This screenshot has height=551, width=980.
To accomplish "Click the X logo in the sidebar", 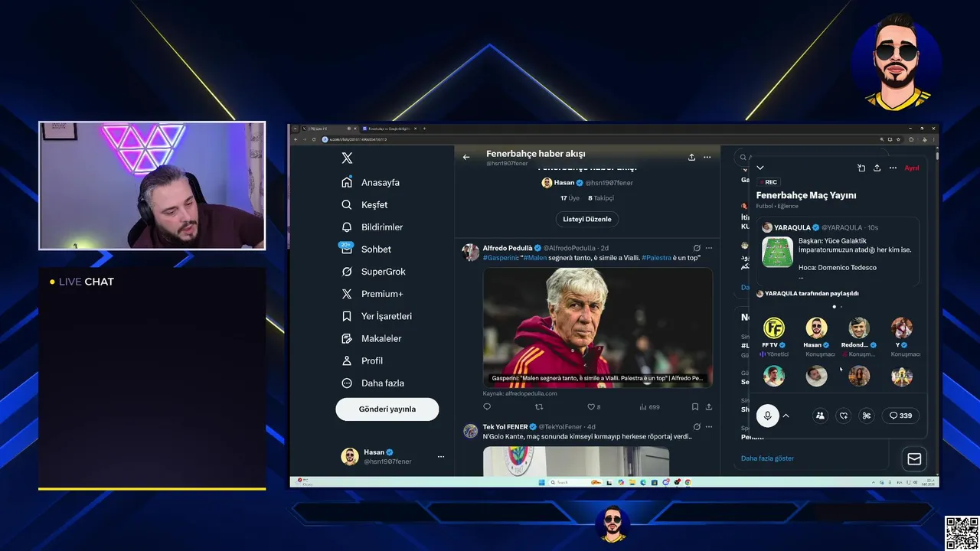I will [347, 158].
